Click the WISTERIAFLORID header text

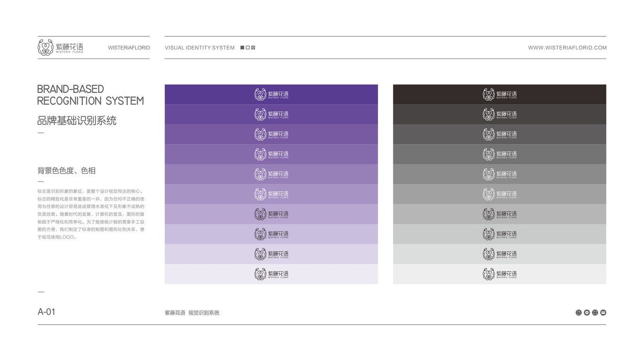coord(129,48)
